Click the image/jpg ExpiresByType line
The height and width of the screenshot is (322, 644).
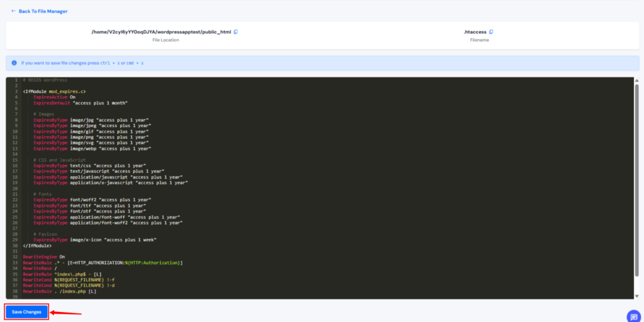tap(91, 120)
